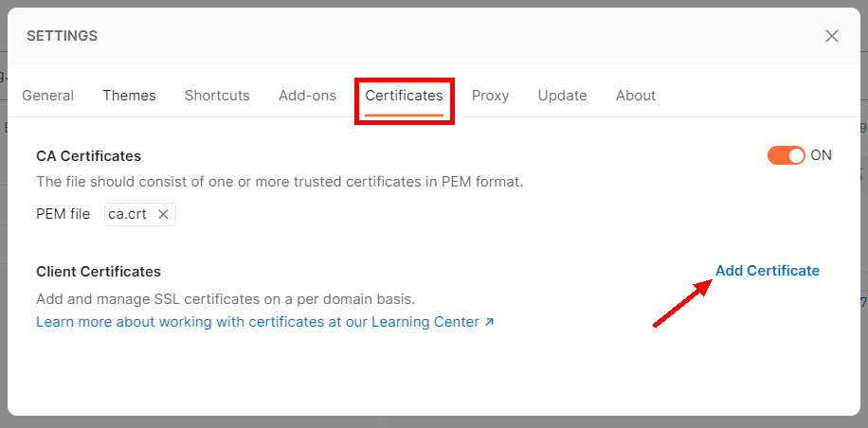Click the PEM file label

63,214
